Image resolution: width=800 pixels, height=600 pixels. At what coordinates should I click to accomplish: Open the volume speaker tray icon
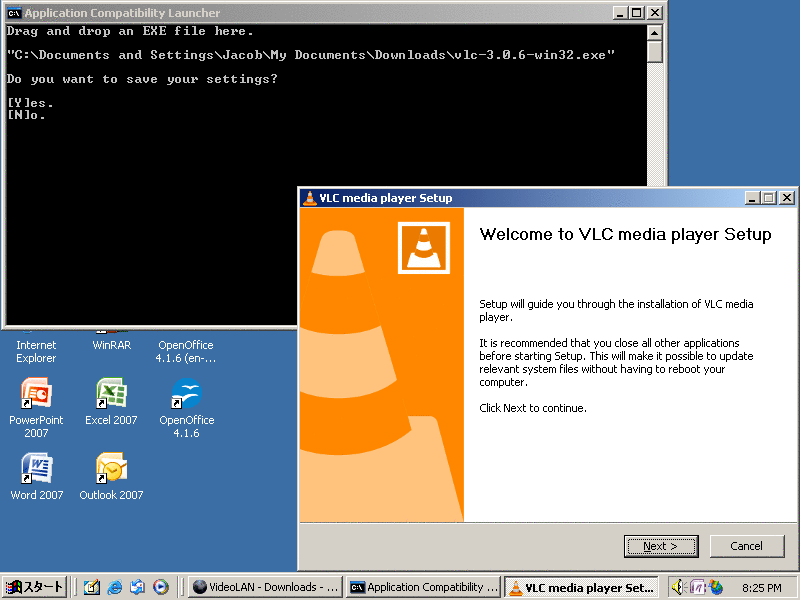point(678,588)
